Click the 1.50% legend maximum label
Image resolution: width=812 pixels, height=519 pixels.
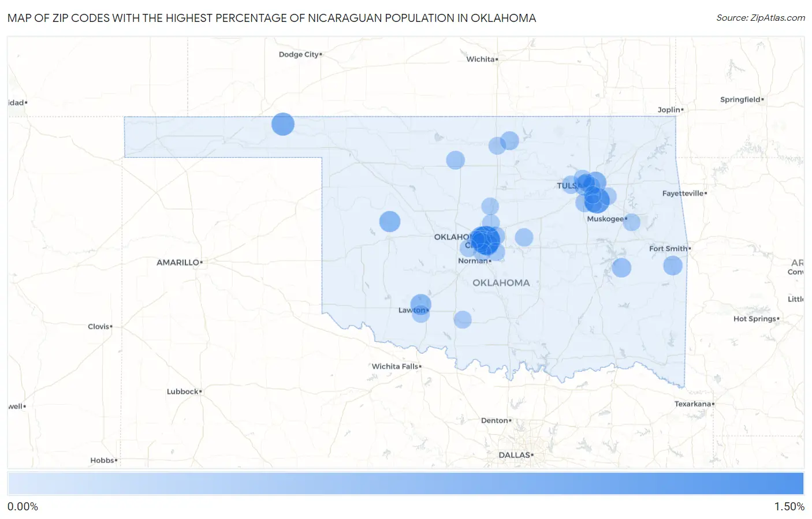coord(789,506)
